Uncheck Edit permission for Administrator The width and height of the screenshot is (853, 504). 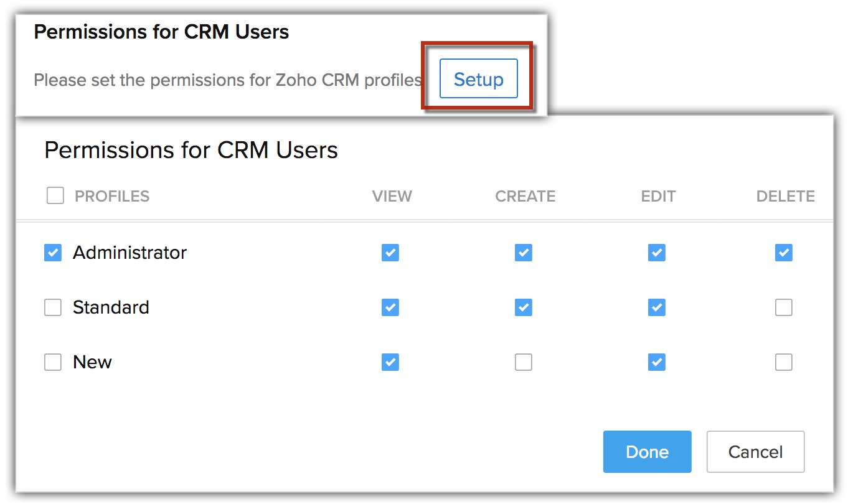coord(657,253)
